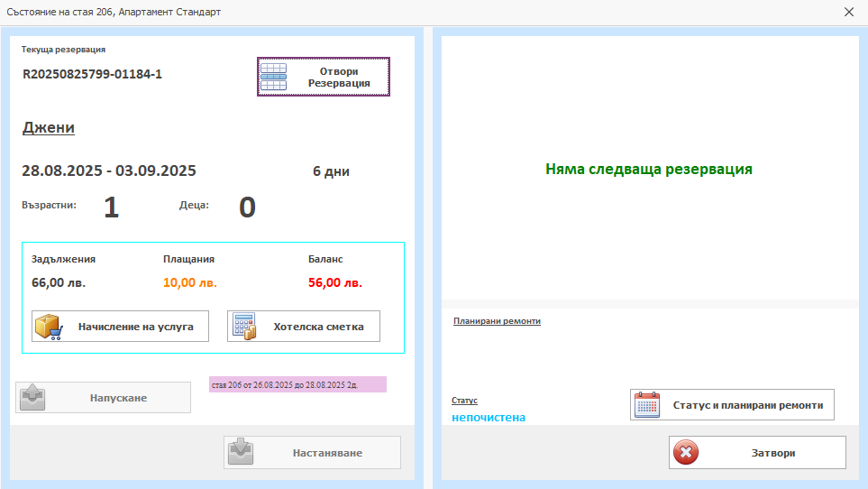
Task: Select the pink previous-stay note for стая 206
Action: point(297,385)
